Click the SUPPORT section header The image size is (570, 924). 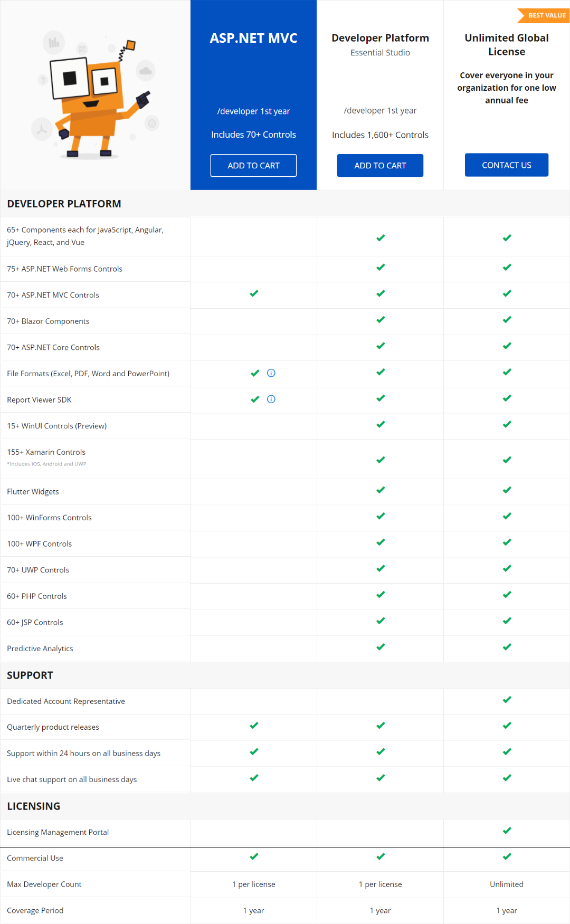pyautogui.click(x=30, y=675)
